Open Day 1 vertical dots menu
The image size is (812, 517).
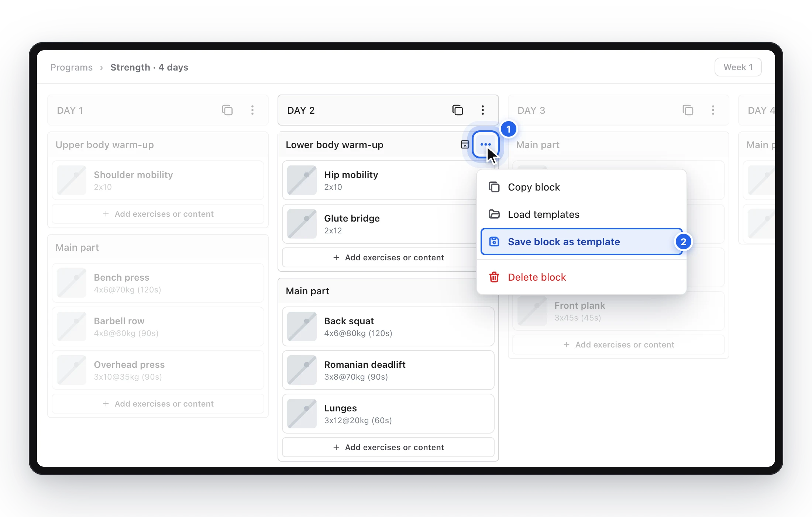coord(252,110)
